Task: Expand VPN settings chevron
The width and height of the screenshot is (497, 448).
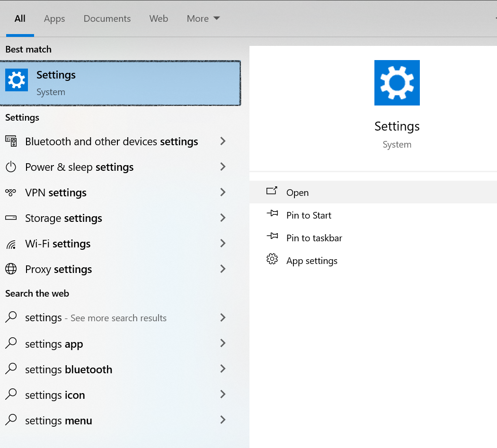Action: (223, 192)
